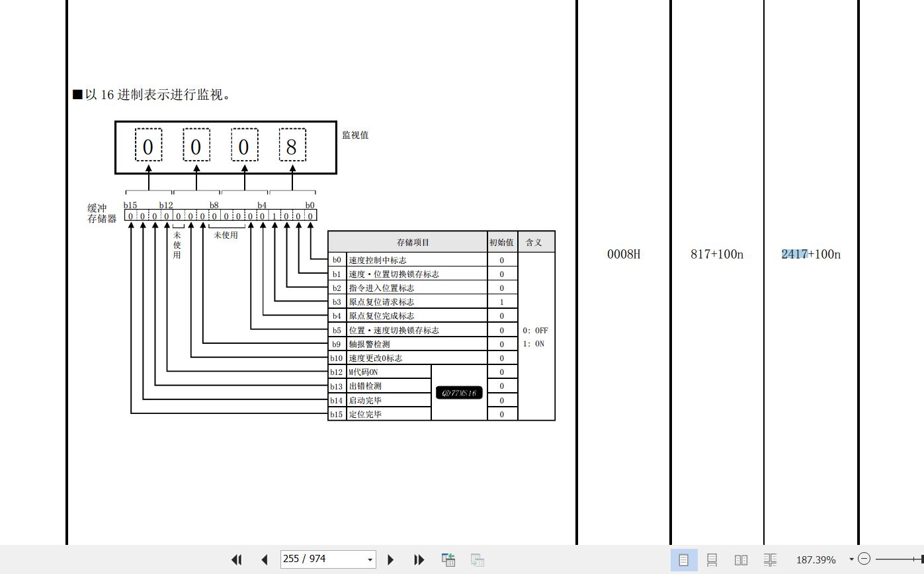Click the grayed paste-table icon beside snapshot

coord(477,559)
